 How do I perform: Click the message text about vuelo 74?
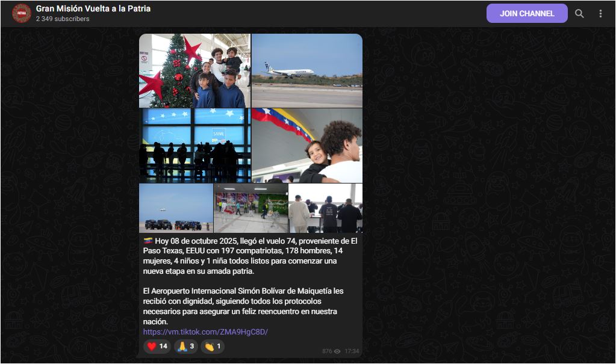[250, 256]
